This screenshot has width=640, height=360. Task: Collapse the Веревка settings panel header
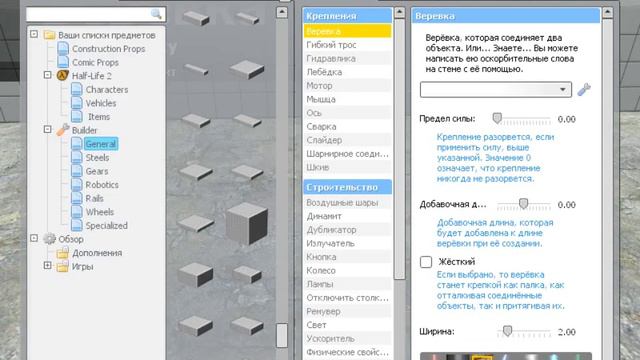[506, 16]
